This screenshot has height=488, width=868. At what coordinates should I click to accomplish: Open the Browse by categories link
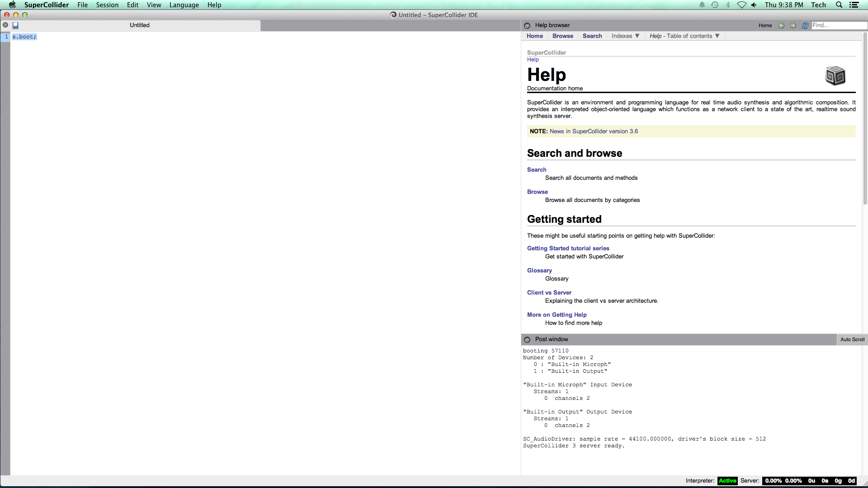[538, 192]
